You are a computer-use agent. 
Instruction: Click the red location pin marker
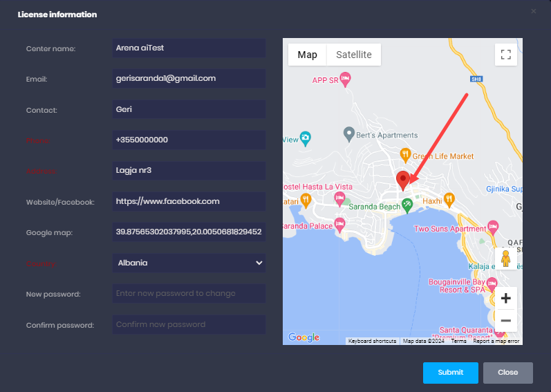point(403,179)
